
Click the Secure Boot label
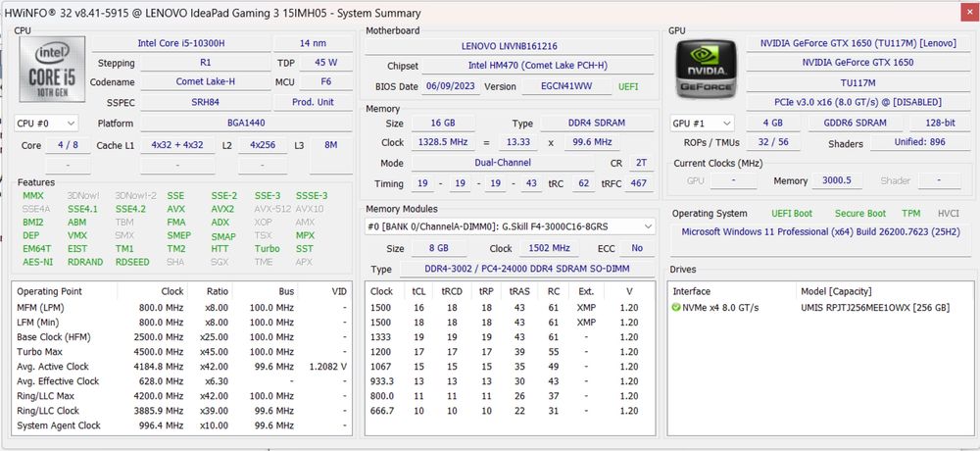point(860,214)
